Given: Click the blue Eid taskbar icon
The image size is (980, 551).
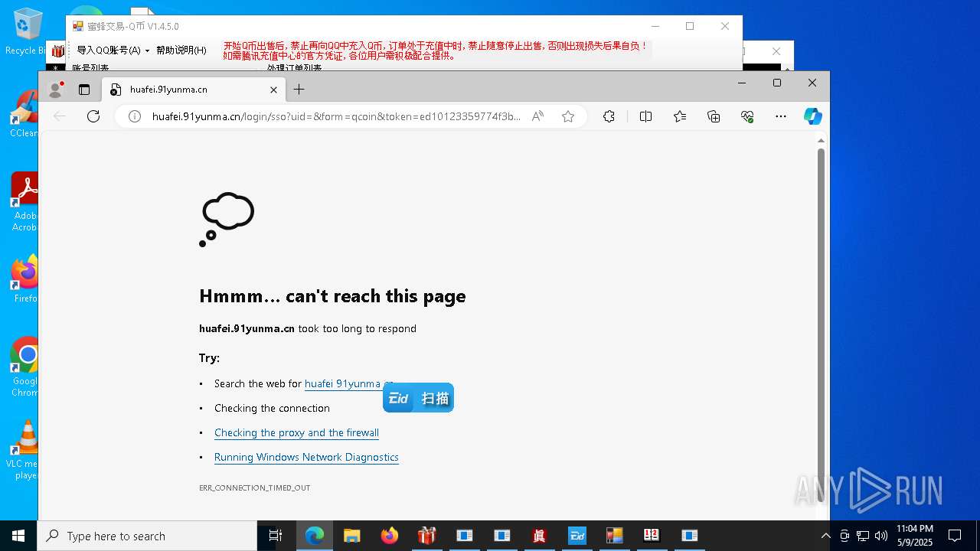Looking at the screenshot, I should [x=577, y=536].
